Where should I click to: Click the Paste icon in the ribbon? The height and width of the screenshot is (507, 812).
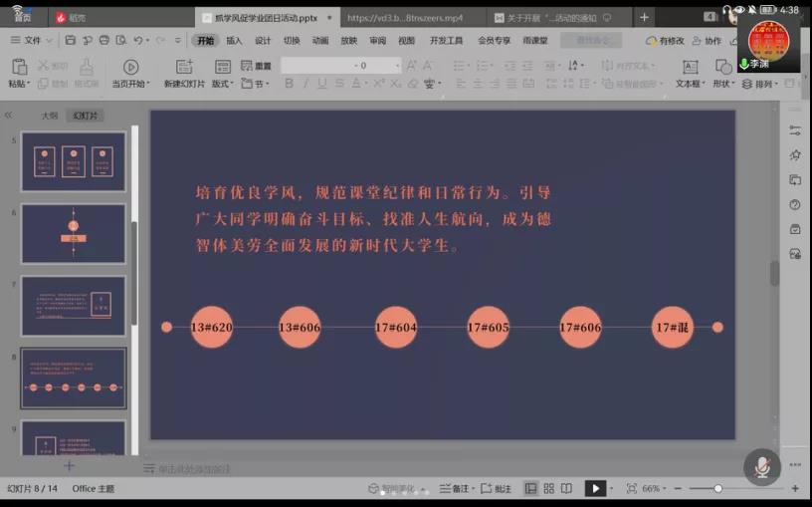[x=18, y=68]
